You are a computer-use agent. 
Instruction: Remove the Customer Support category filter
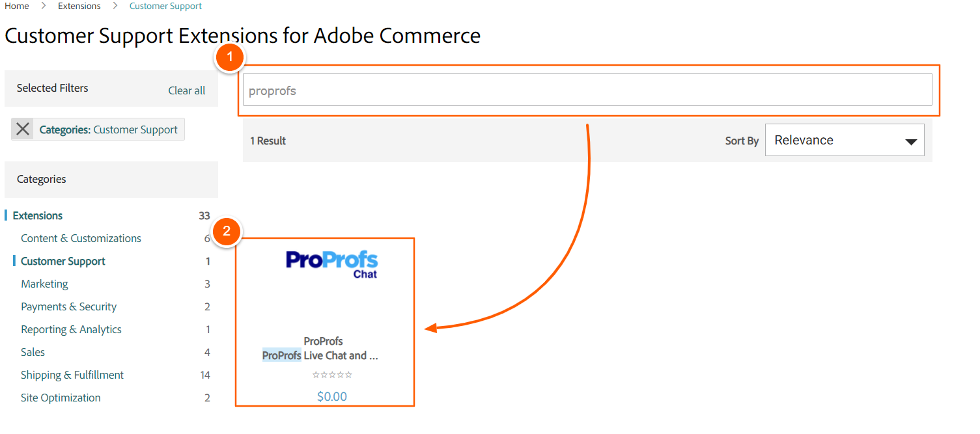(22, 129)
